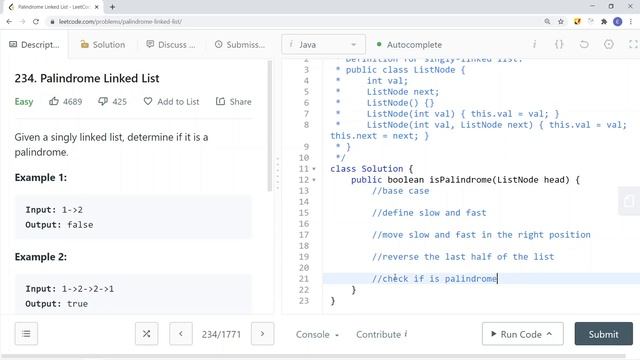Click Add to List heart button
Screen dimensions: 640x360
[x=171, y=102]
